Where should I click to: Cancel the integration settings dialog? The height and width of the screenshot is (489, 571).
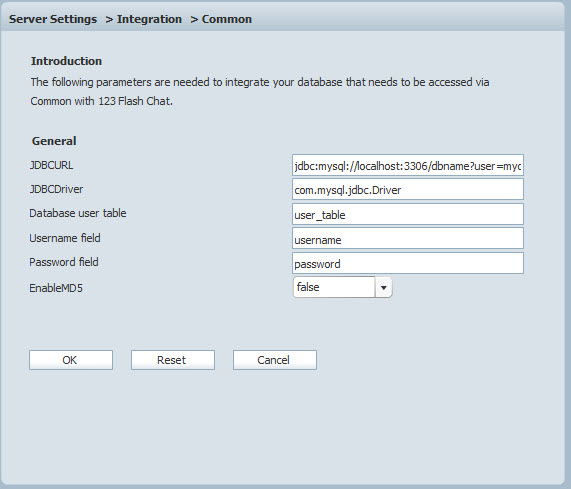coord(275,360)
